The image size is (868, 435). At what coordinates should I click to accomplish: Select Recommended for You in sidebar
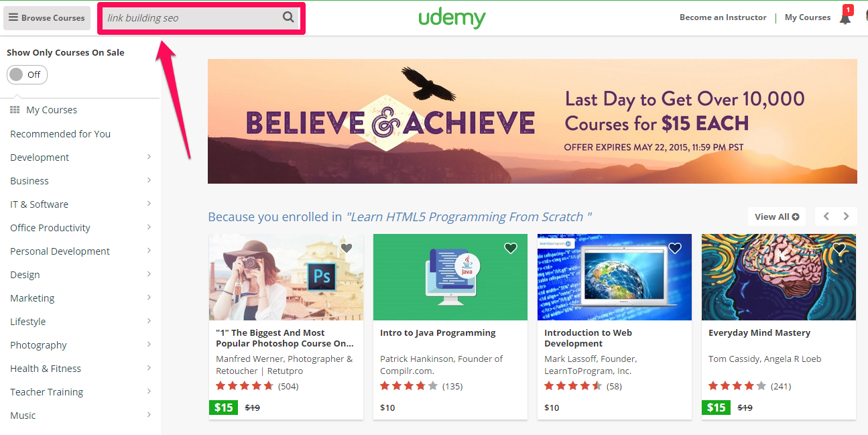click(60, 134)
